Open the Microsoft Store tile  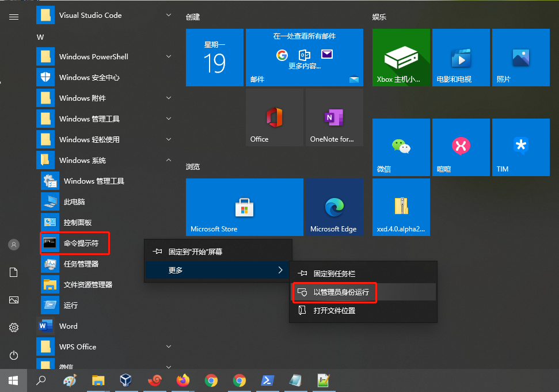pos(244,207)
